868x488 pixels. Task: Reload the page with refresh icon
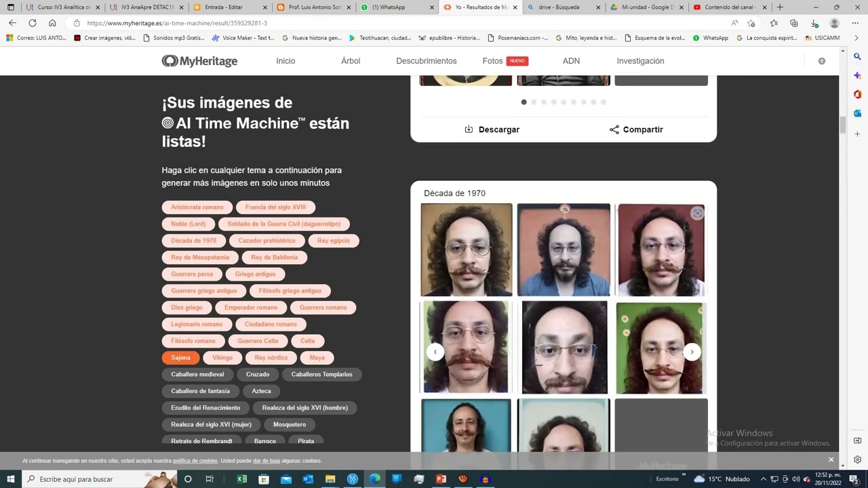pos(32,22)
